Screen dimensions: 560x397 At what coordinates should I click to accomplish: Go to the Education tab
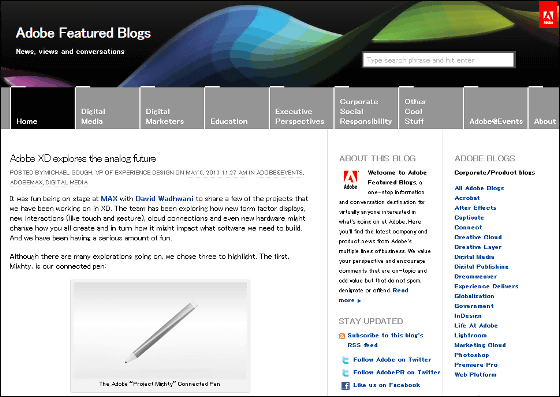(x=237, y=108)
